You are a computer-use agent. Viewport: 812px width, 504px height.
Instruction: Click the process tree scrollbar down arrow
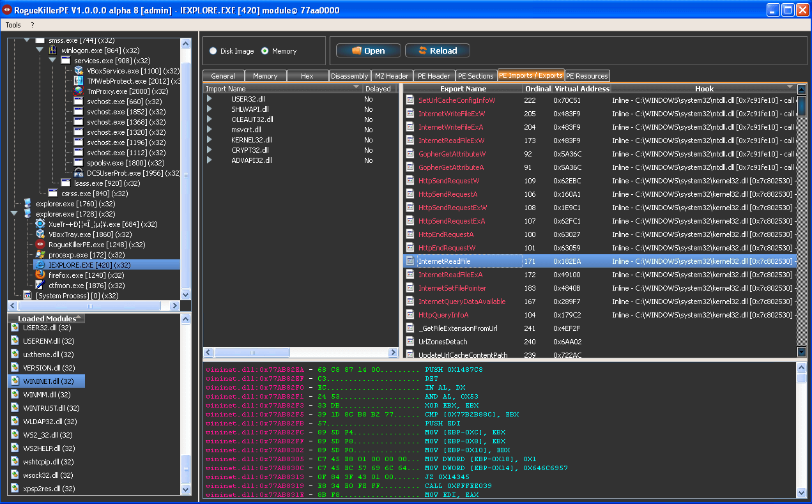[186, 294]
